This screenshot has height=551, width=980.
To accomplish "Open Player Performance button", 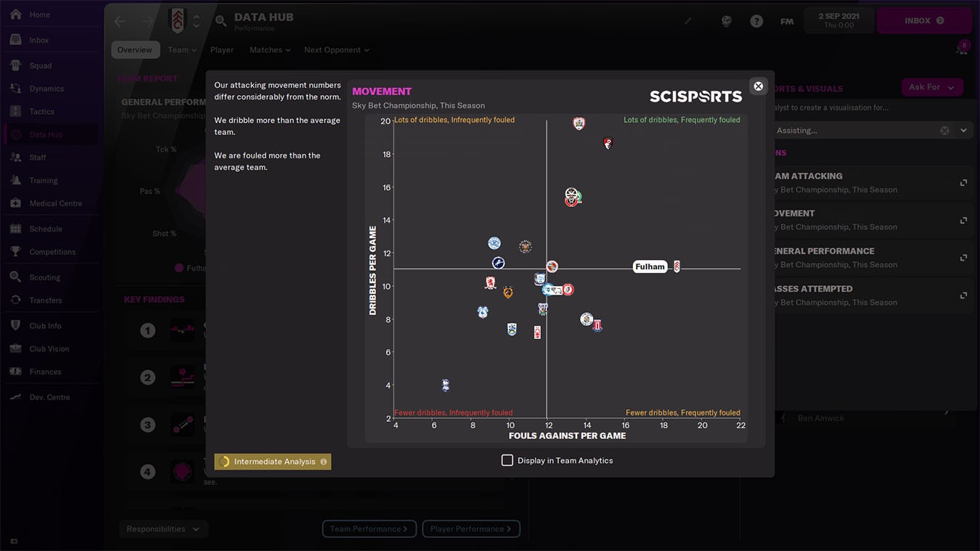I will [x=470, y=529].
